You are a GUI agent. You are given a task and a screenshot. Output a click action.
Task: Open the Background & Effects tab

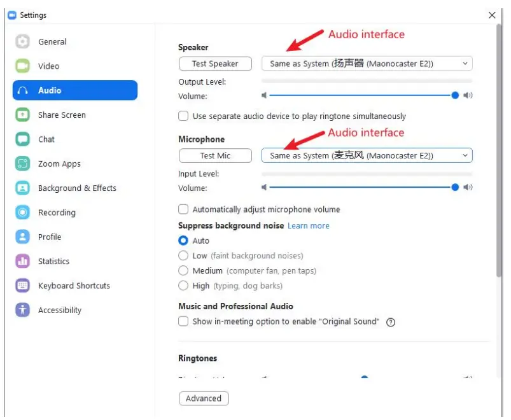pos(77,188)
